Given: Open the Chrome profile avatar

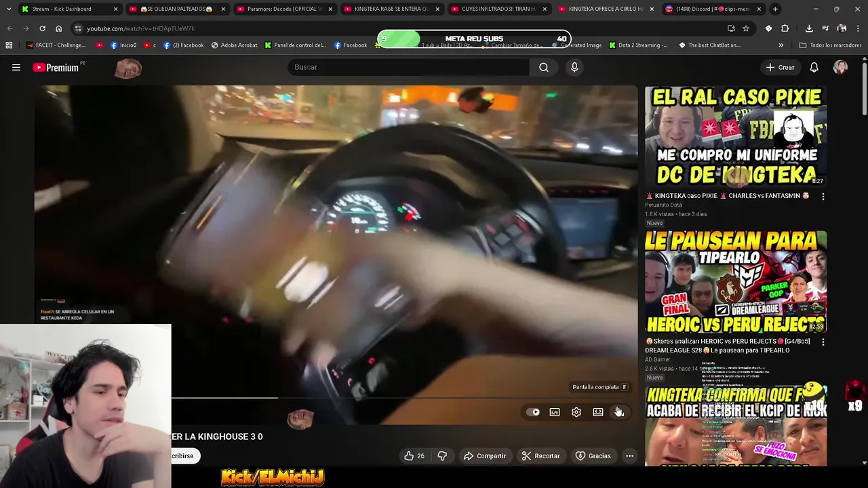Looking at the screenshot, I should point(842,28).
